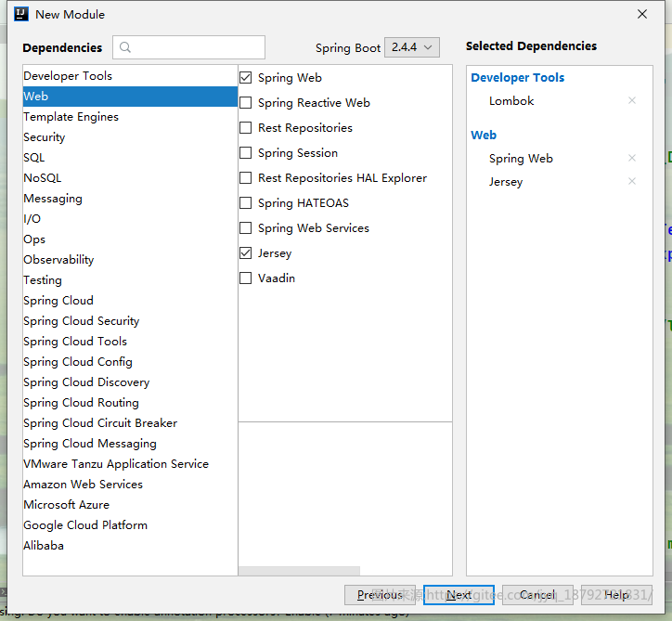Choose the Security category

click(x=130, y=137)
